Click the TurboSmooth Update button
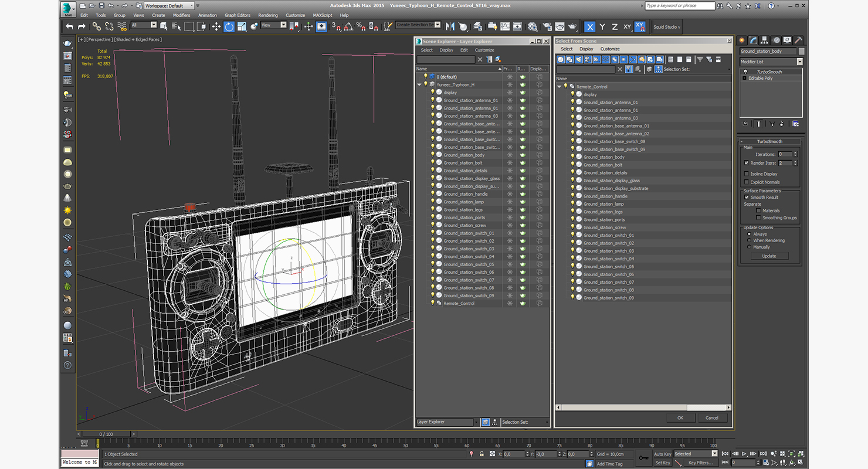Screen dimensions: 868x469 pos(769,256)
